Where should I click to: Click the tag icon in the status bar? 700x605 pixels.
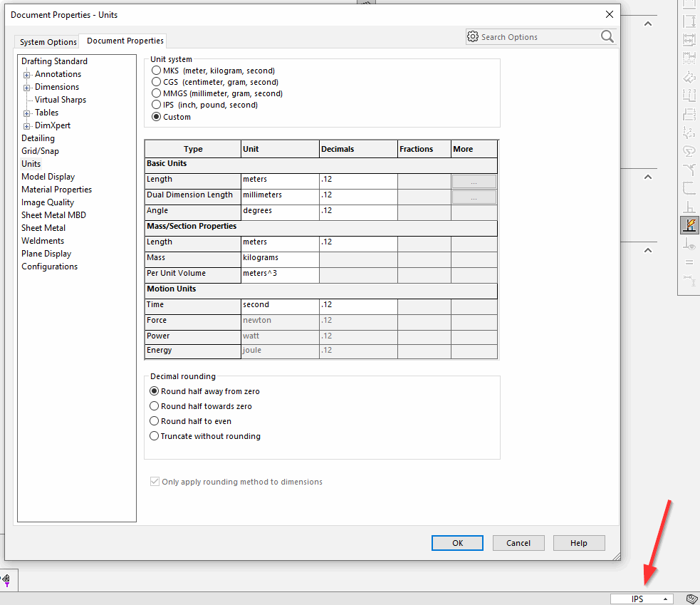pos(691,599)
